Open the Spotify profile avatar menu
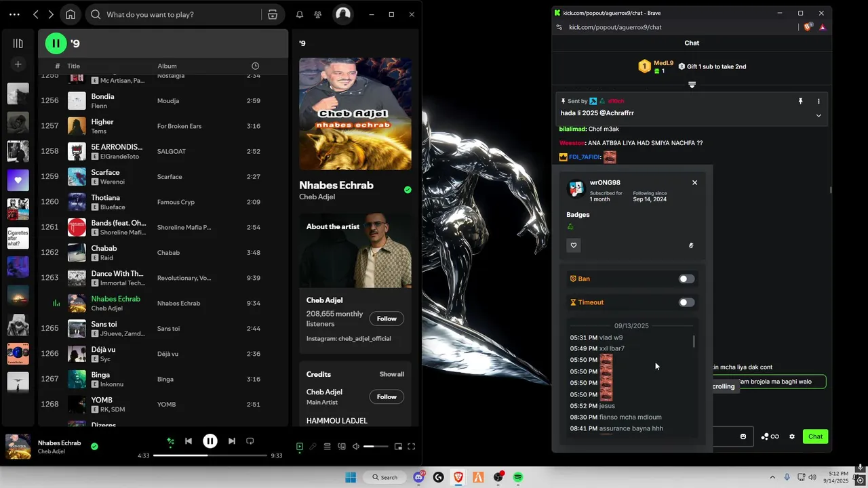This screenshot has width=868, height=488. click(x=343, y=14)
